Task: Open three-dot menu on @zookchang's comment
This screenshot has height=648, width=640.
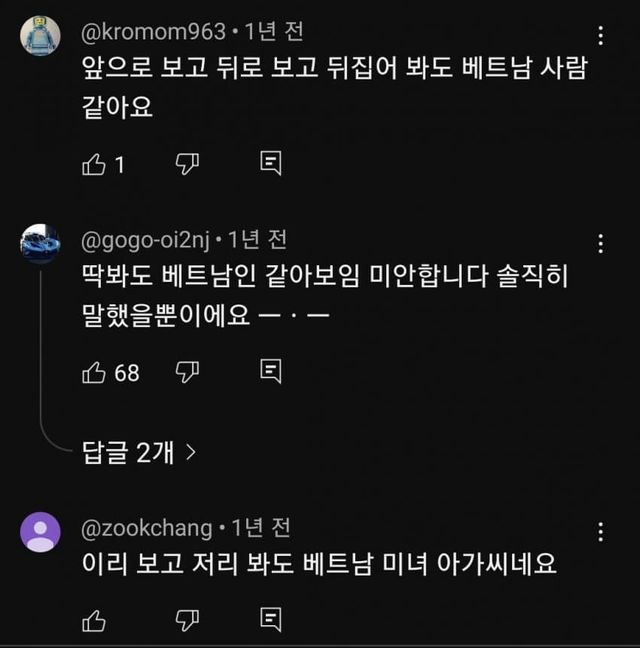Action: (x=600, y=531)
